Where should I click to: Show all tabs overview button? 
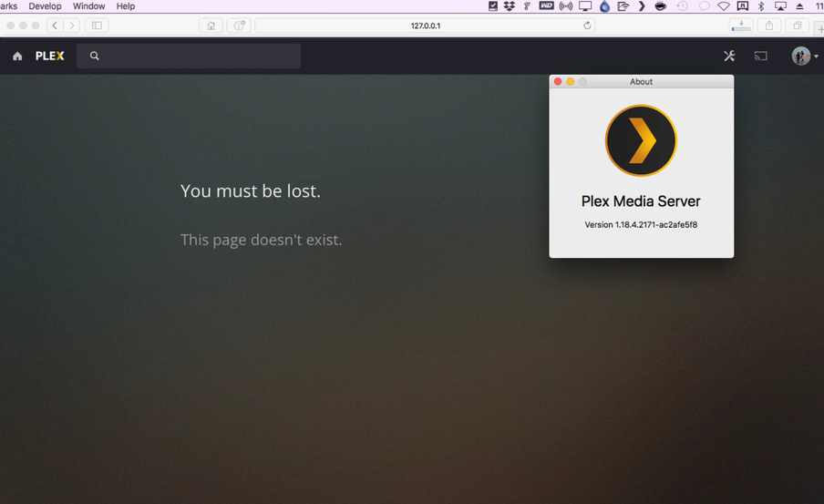click(x=798, y=26)
